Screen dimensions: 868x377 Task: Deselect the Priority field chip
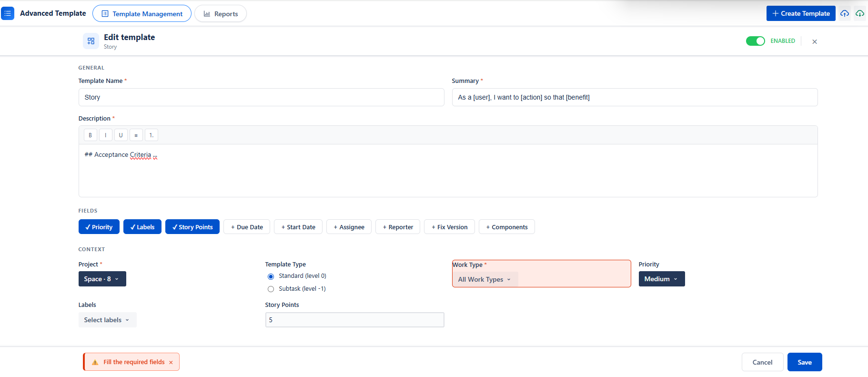99,227
